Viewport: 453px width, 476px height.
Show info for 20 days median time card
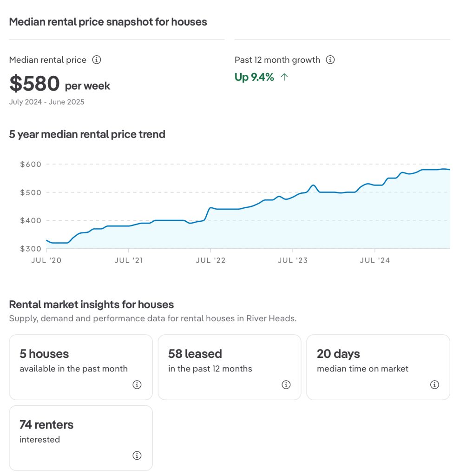click(434, 384)
